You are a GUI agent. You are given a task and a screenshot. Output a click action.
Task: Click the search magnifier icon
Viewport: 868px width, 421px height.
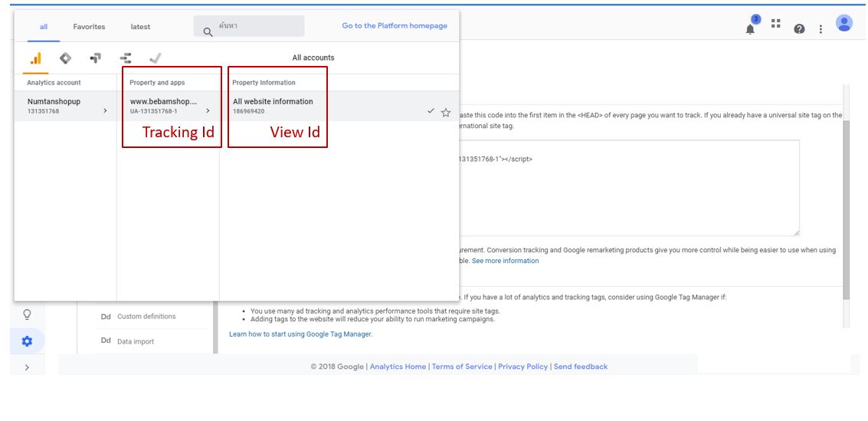(208, 32)
